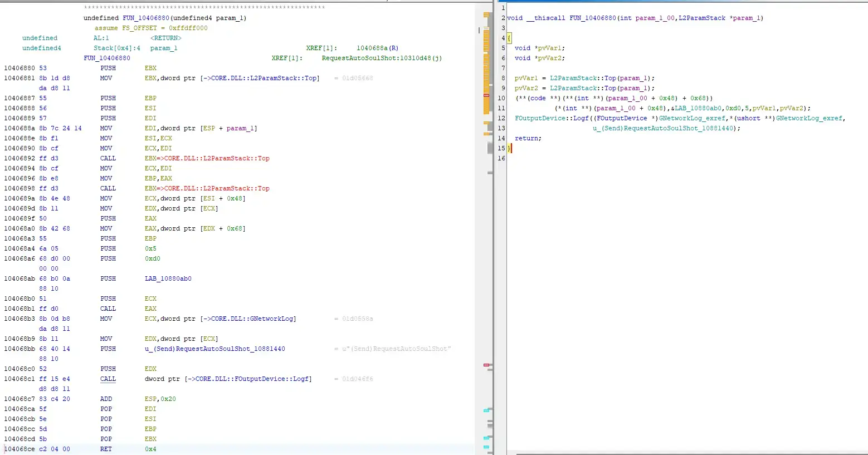Select the MOV at address 10406881

pos(106,78)
